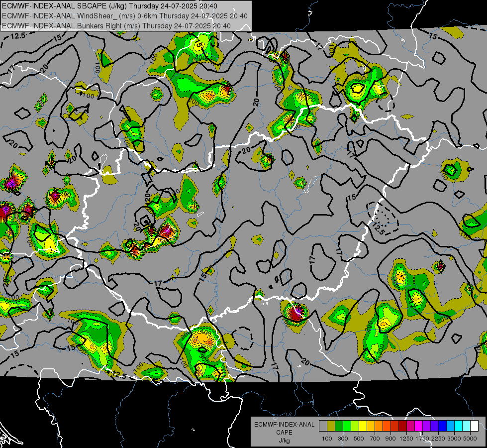Click the 2250 tick label in legend
This screenshot has height=448, width=487.
point(438,439)
